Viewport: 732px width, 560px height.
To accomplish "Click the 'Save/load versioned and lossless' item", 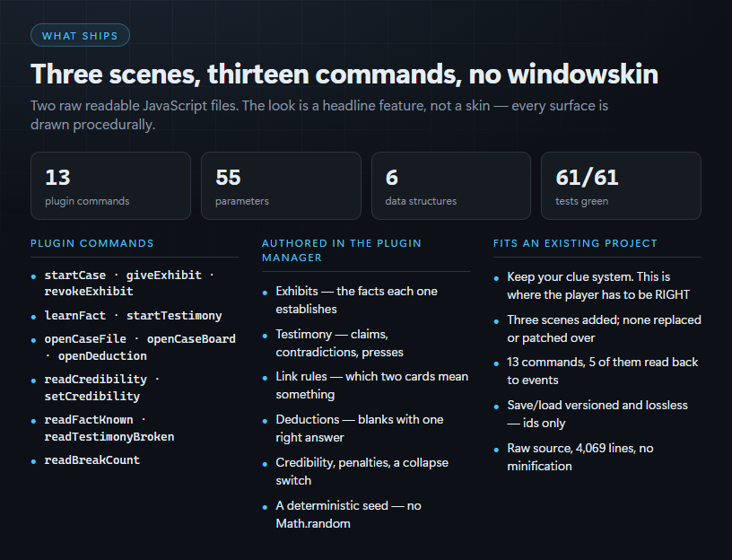I will tap(597, 414).
